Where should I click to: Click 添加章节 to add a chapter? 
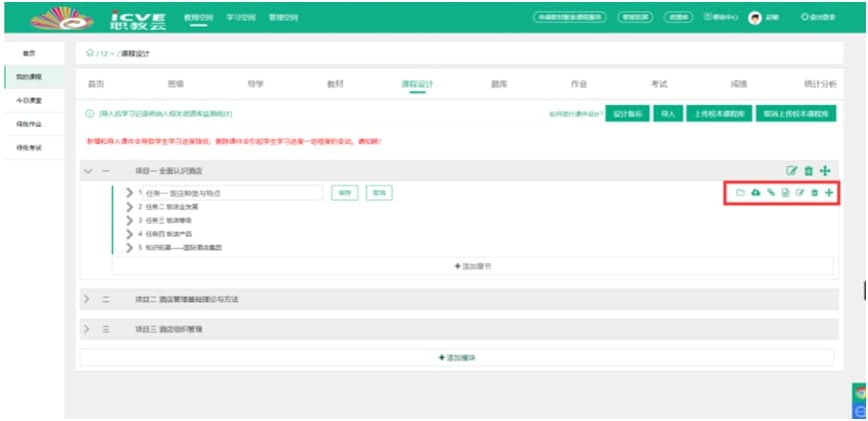(472, 266)
